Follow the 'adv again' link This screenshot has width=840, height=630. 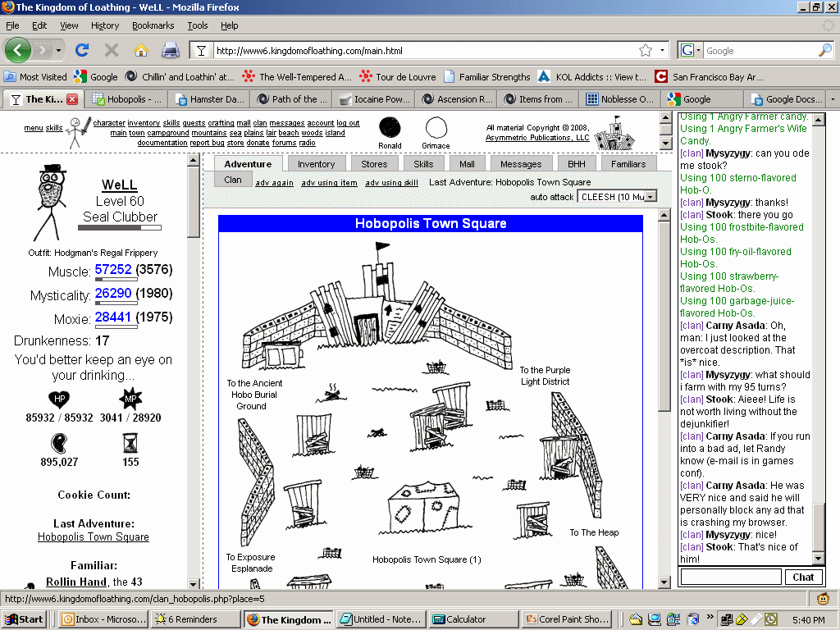tap(274, 183)
